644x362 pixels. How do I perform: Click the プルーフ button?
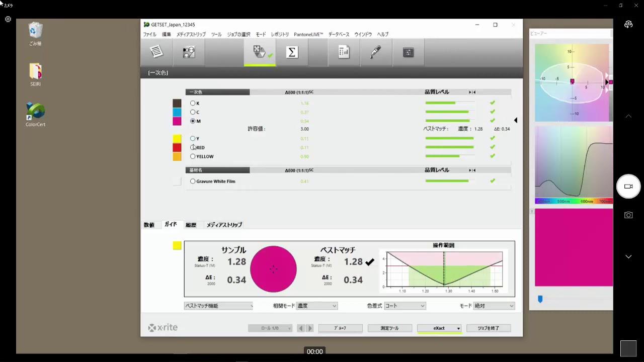340,328
